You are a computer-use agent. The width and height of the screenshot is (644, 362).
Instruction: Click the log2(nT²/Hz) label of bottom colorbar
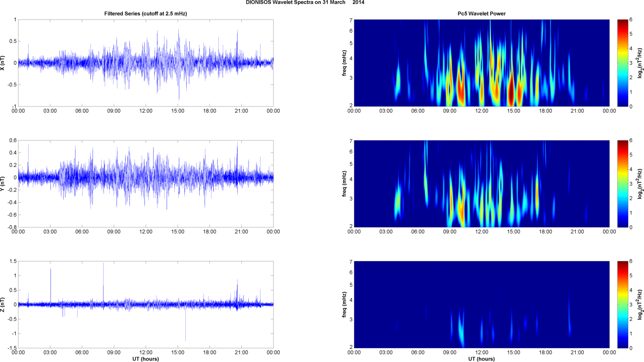pos(640,304)
